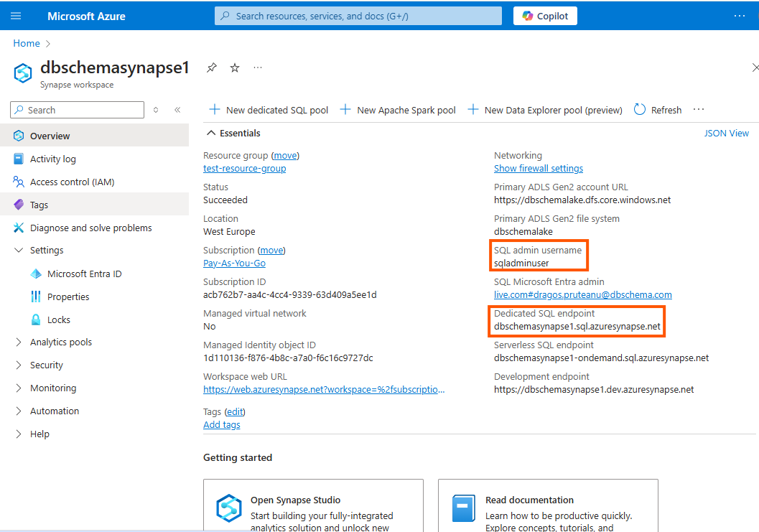This screenshot has width=759, height=532.
Task: Select Activity log in sidebar
Action: point(52,159)
